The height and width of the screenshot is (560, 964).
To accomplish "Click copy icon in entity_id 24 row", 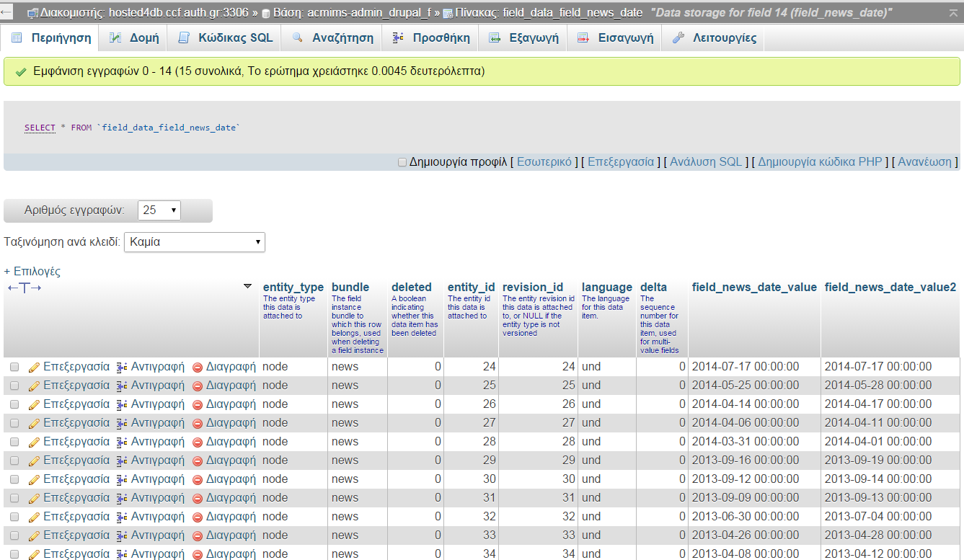I will [x=122, y=367].
